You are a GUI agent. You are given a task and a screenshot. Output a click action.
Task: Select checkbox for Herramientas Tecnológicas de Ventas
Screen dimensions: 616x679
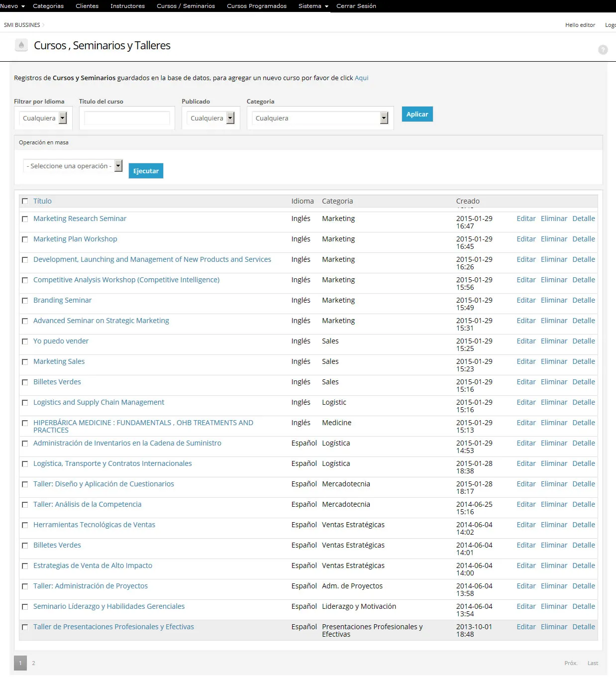[x=25, y=525]
